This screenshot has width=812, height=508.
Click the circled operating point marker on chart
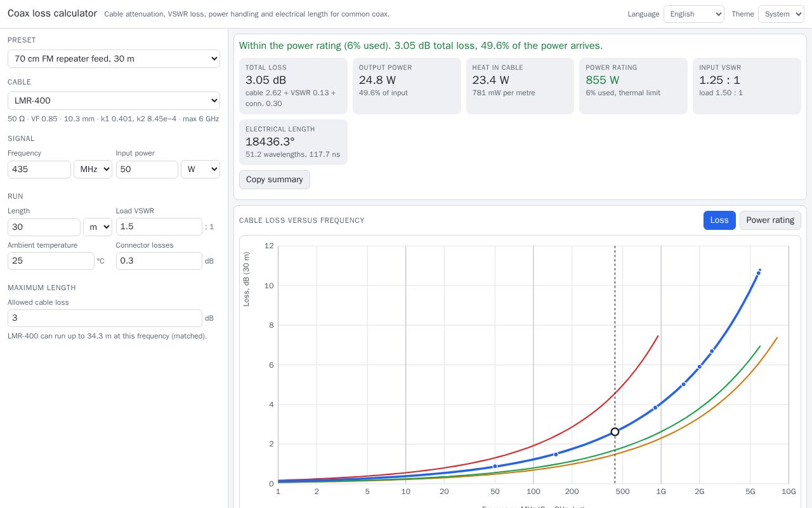click(x=615, y=432)
